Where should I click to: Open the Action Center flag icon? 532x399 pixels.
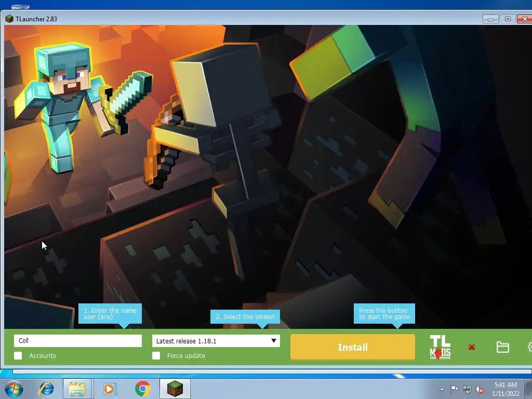pyautogui.click(x=454, y=389)
